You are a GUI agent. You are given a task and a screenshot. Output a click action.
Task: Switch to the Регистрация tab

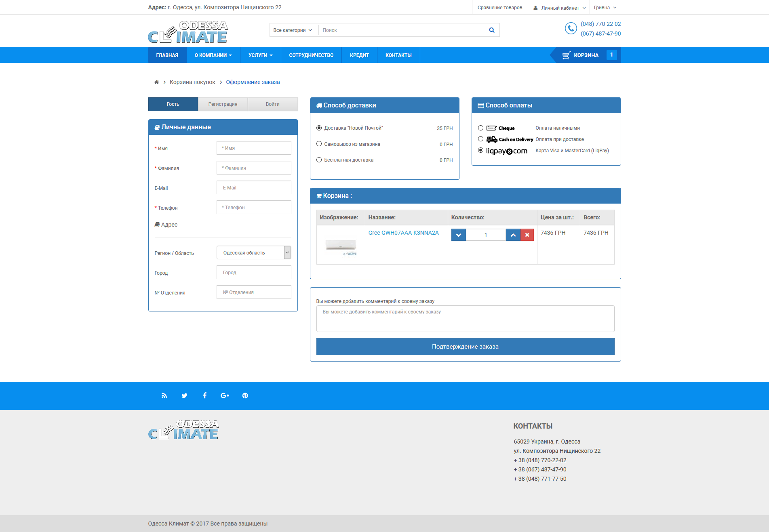pyautogui.click(x=223, y=104)
